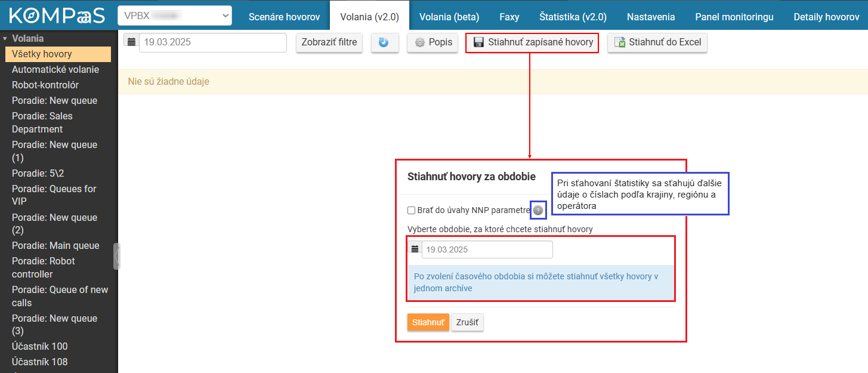Select Poradie: Queue of new calls
868x373 pixels.
60,296
